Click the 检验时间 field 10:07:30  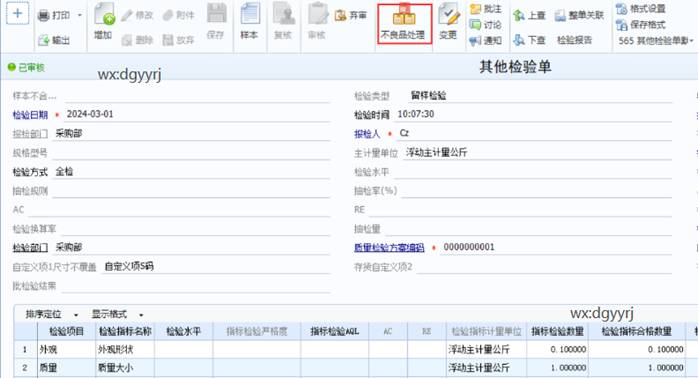click(x=533, y=114)
